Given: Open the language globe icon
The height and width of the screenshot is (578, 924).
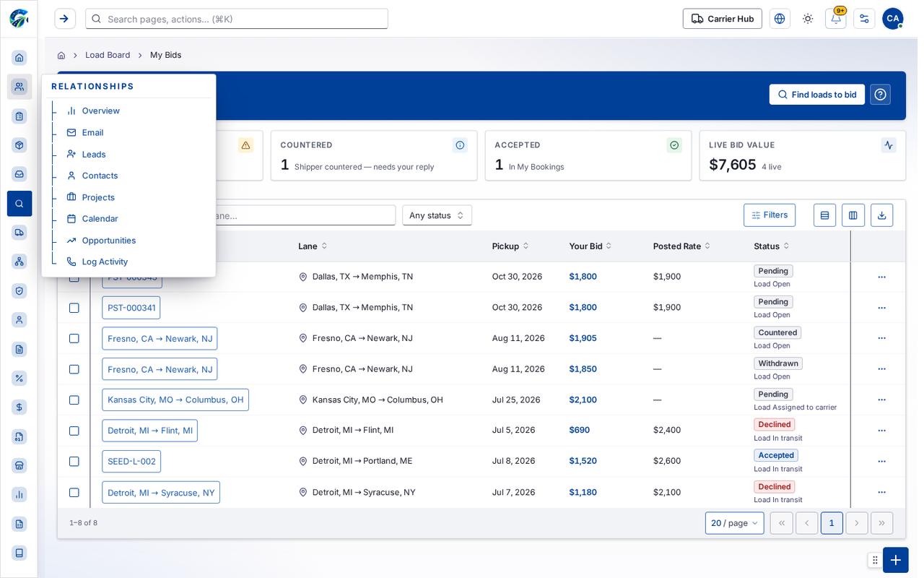Looking at the screenshot, I should [780, 19].
